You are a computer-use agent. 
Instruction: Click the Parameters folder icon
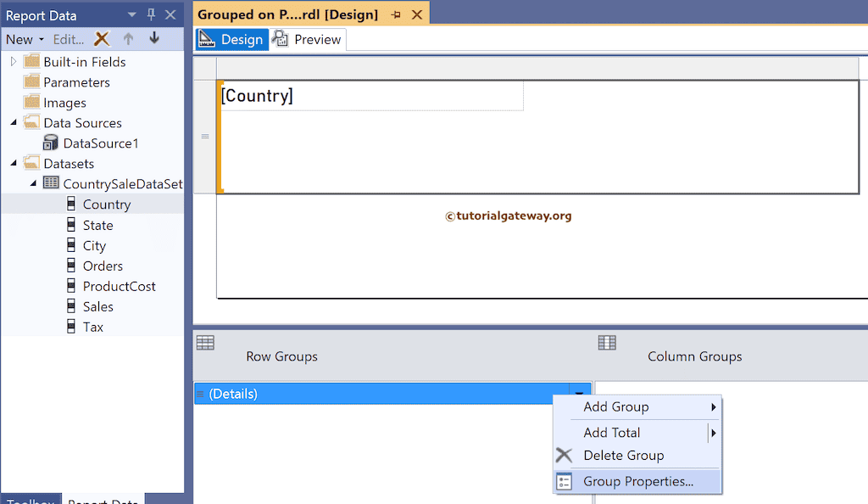point(31,81)
